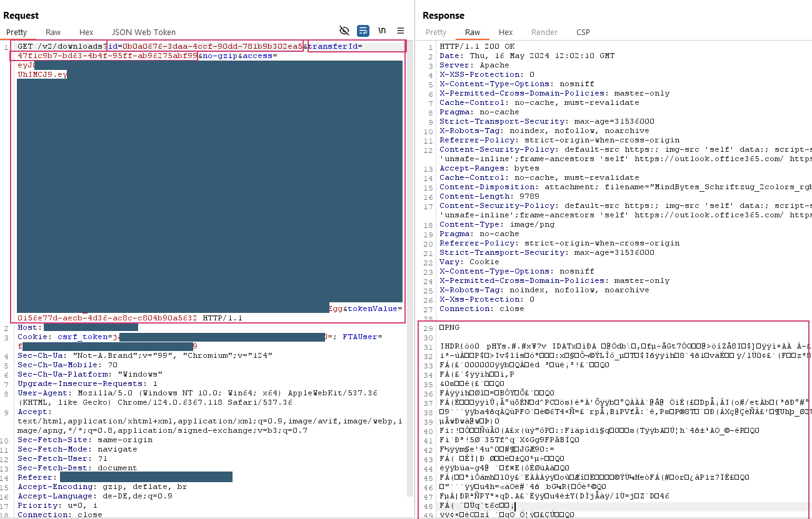This screenshot has height=519, width=812.
Task: Toggle the \n non-printable characters button
Action: pyautogui.click(x=382, y=31)
